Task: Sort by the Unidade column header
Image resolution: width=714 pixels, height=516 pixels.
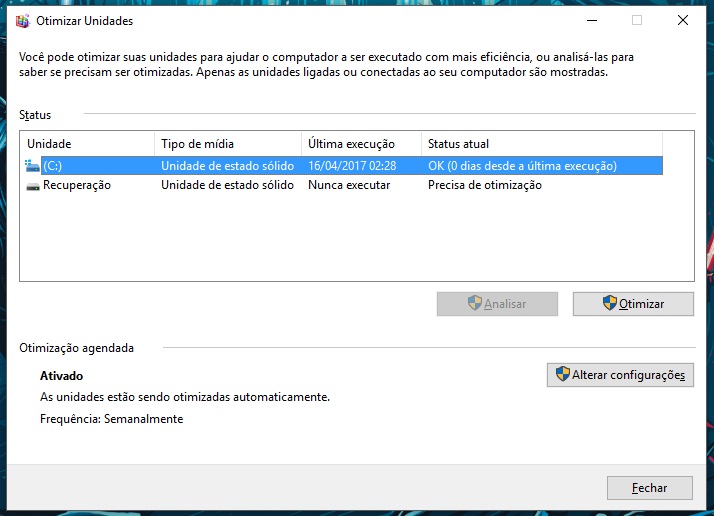Action: [88, 144]
